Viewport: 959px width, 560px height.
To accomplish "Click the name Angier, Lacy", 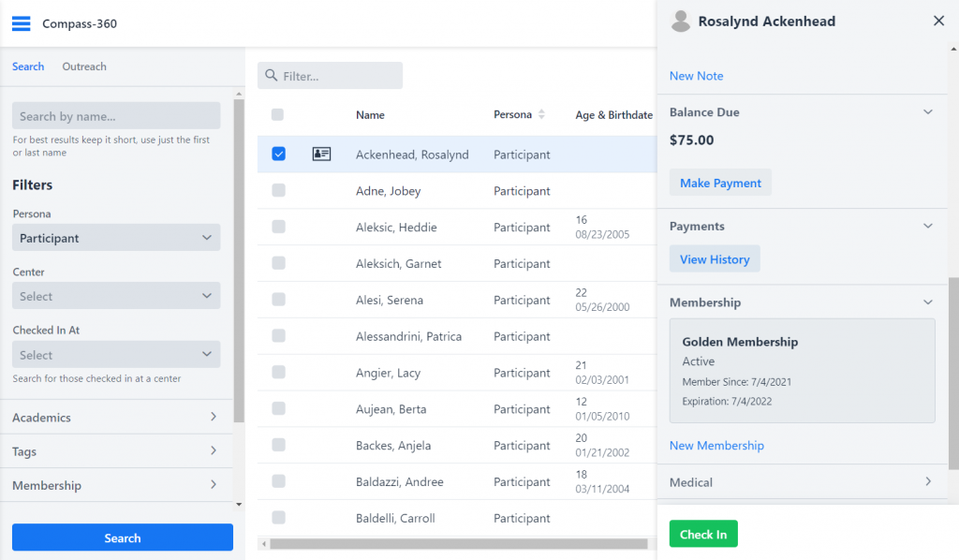I will pos(389,373).
